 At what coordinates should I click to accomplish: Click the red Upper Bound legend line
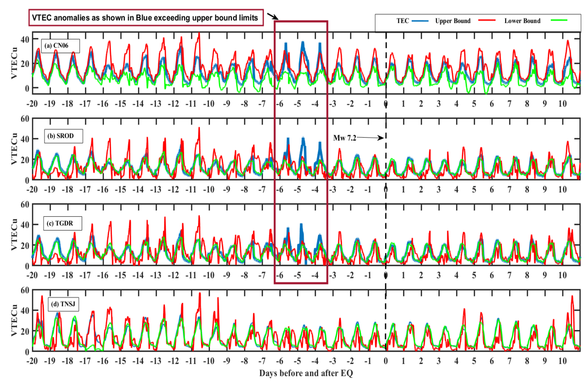coord(487,20)
